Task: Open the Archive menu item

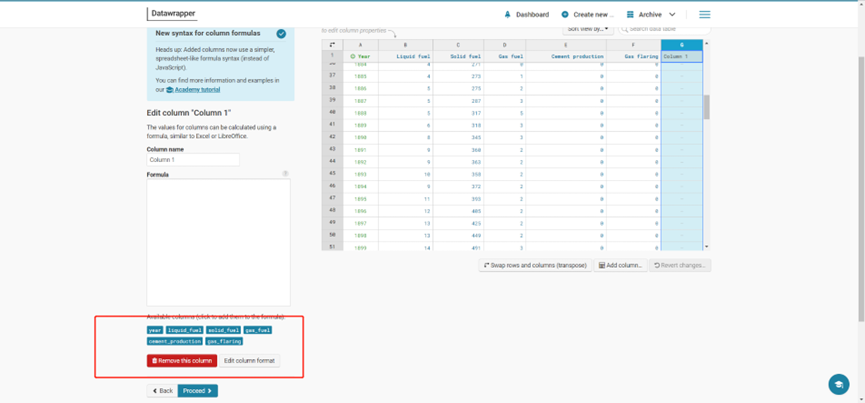Action: coord(651,15)
